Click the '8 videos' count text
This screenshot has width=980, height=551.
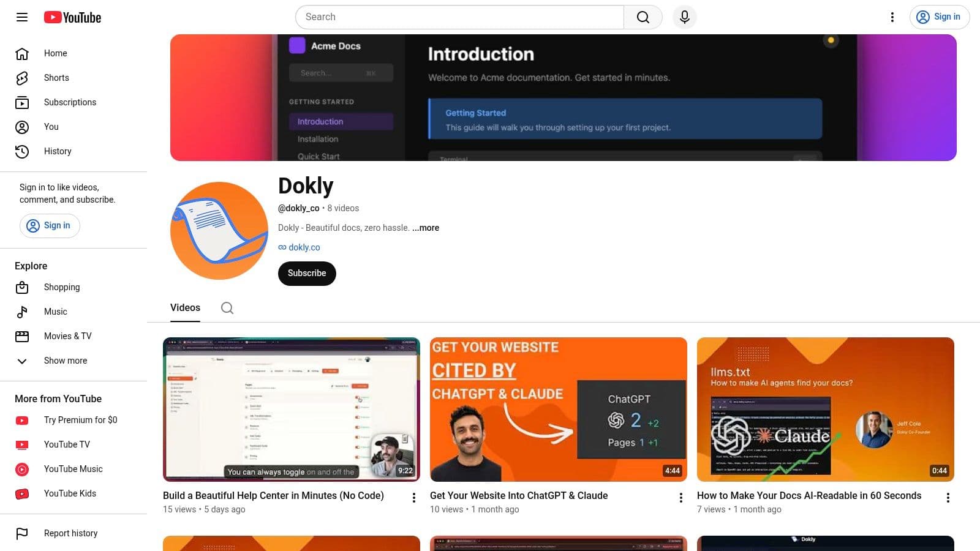click(343, 208)
